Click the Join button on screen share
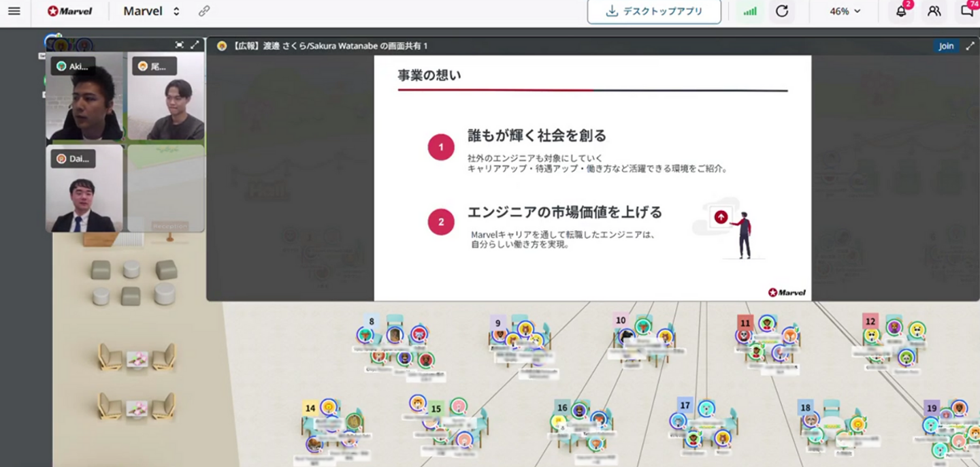Image resolution: width=980 pixels, height=467 pixels. point(946,46)
